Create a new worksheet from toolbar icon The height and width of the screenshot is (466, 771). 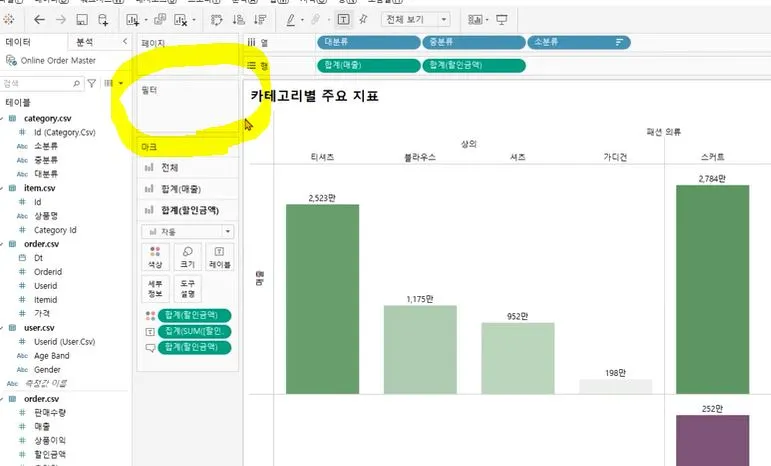pyautogui.click(x=132, y=20)
